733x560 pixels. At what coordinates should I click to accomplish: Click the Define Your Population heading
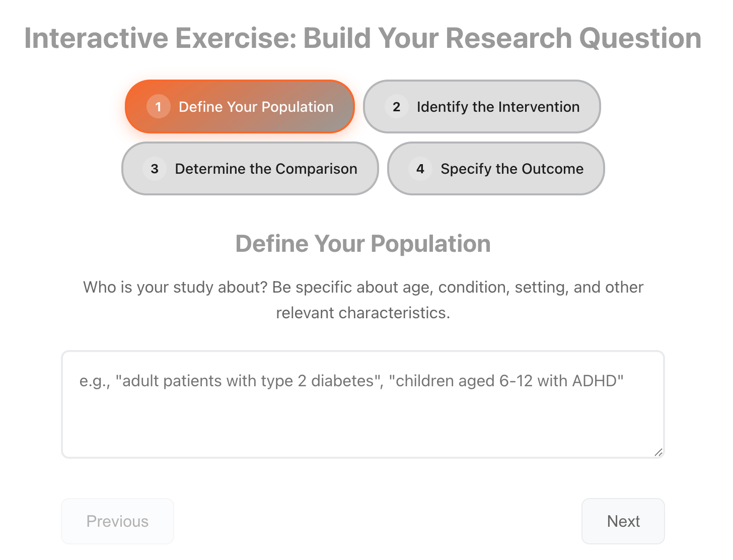[363, 244]
